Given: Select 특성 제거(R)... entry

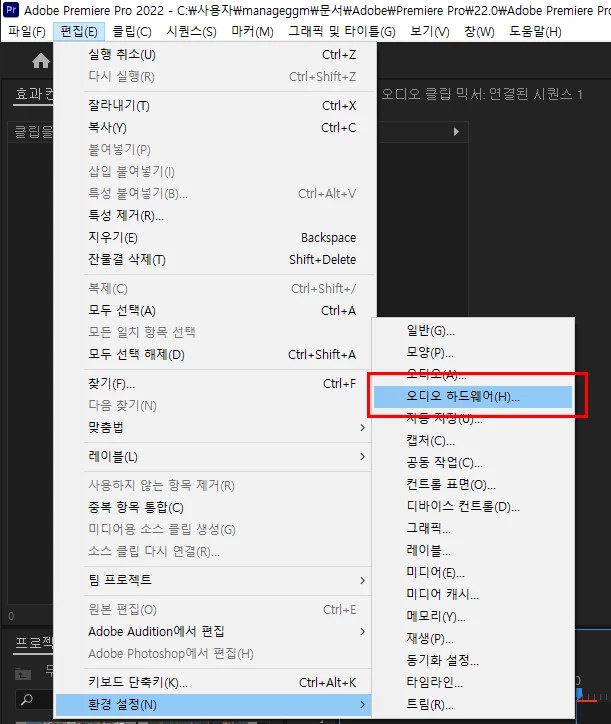Looking at the screenshot, I should pyautogui.click(x=215, y=216).
